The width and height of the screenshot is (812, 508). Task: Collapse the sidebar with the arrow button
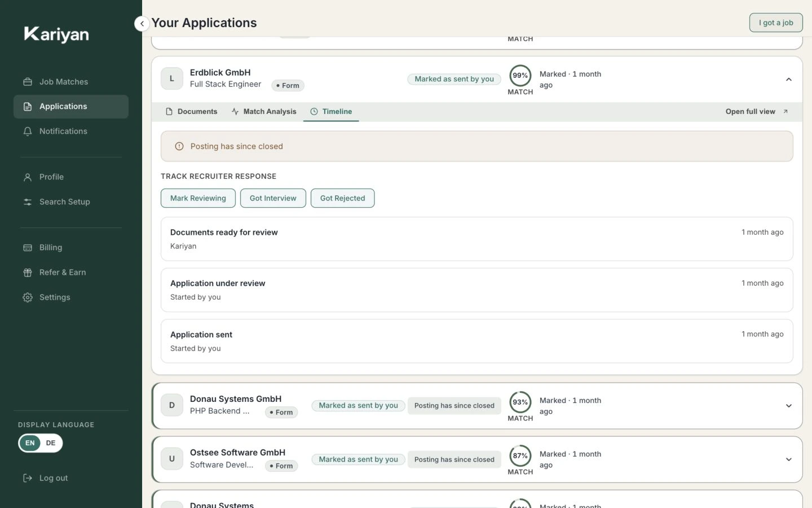tap(142, 23)
